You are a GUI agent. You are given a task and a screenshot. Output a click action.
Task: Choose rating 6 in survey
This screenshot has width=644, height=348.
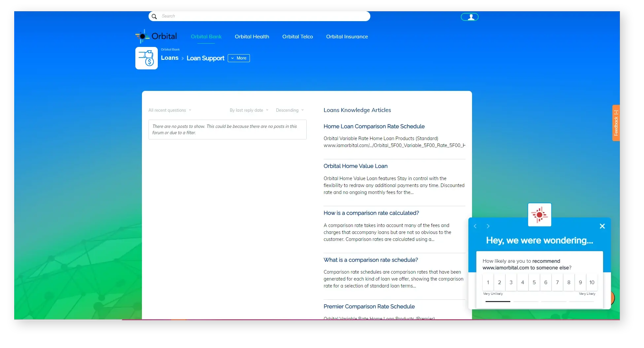546,282
